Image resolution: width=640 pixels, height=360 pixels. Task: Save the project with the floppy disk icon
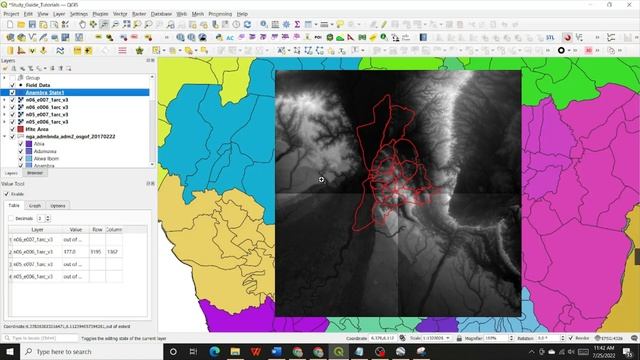tap(32, 24)
